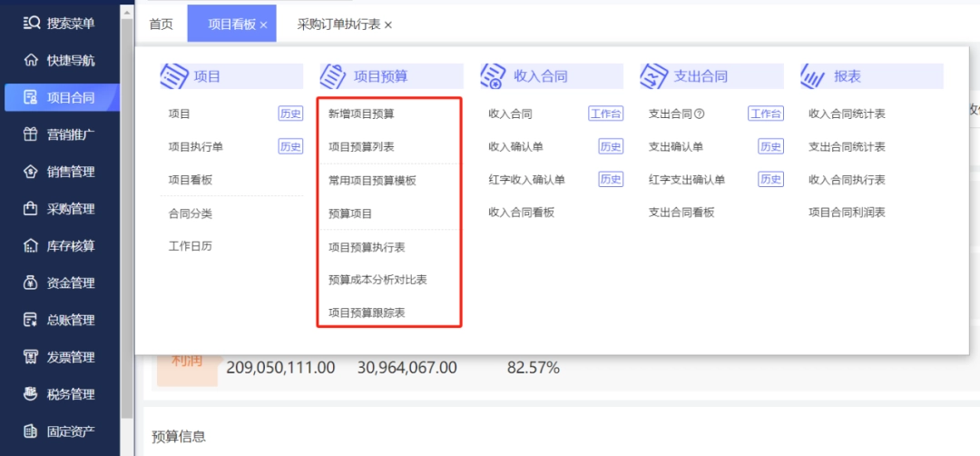Open 新增项目预算 menu entry
The image size is (980, 456).
[x=361, y=114]
